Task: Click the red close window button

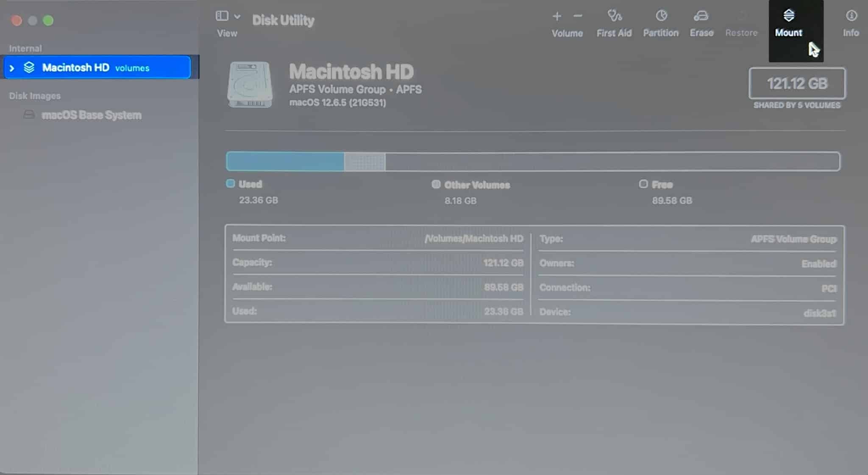Action: pos(17,20)
